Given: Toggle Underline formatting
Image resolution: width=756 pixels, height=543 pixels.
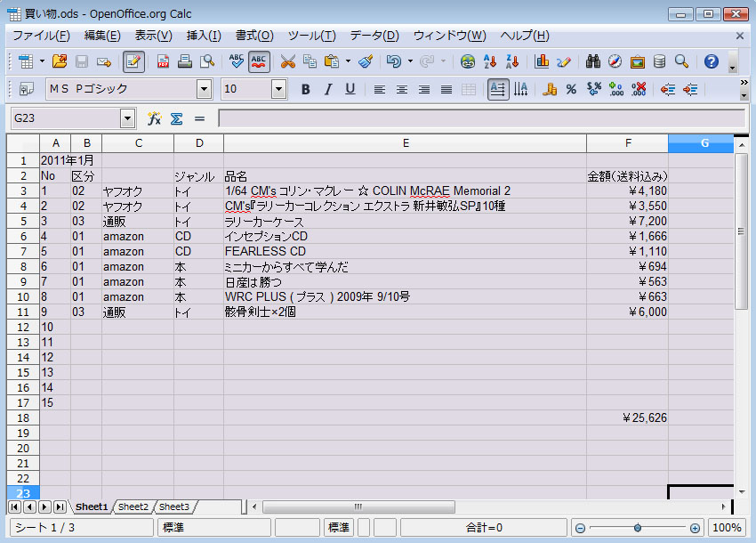Looking at the screenshot, I should (x=350, y=89).
